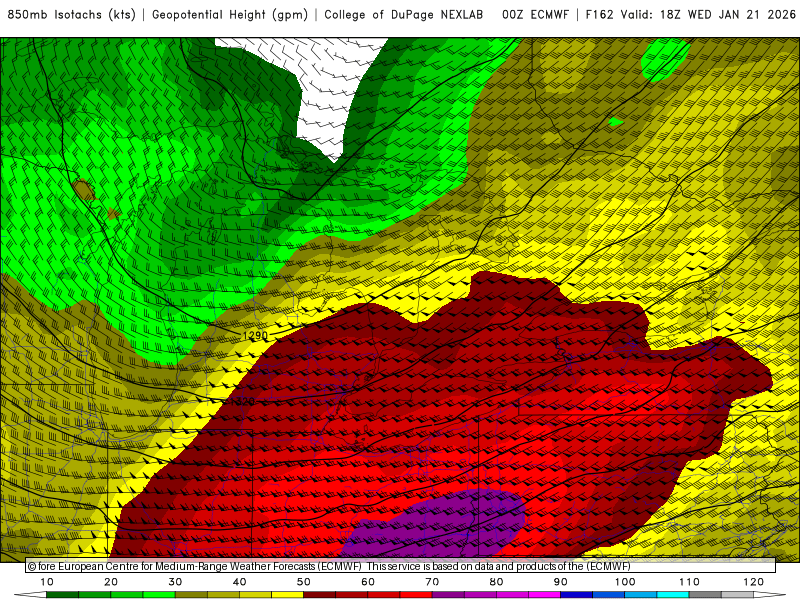Click the 1290 height contour label
800x600 pixels.
(x=255, y=335)
